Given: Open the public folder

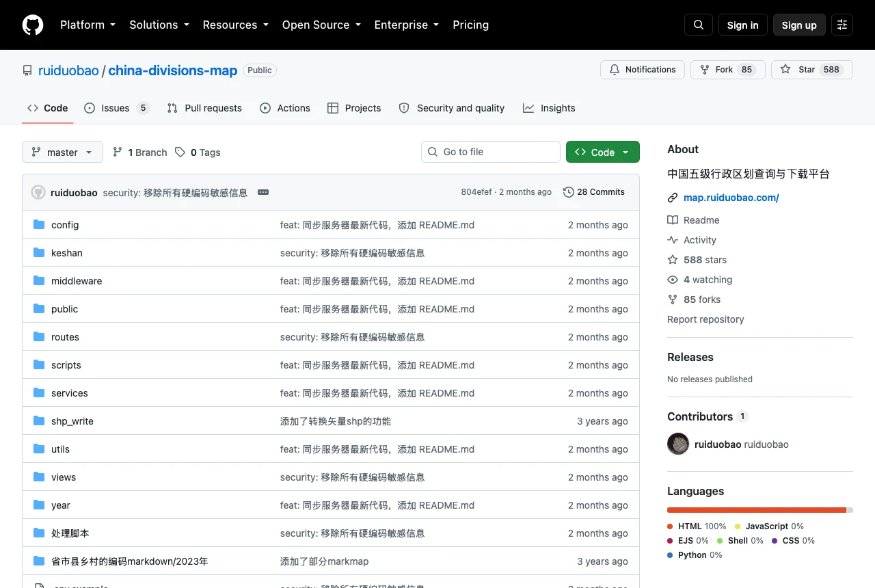Looking at the screenshot, I should (x=64, y=309).
